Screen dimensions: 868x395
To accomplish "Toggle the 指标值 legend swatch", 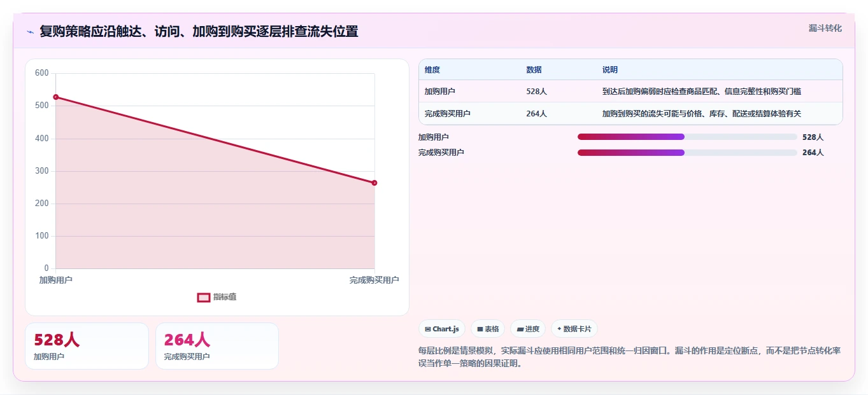I will [204, 297].
